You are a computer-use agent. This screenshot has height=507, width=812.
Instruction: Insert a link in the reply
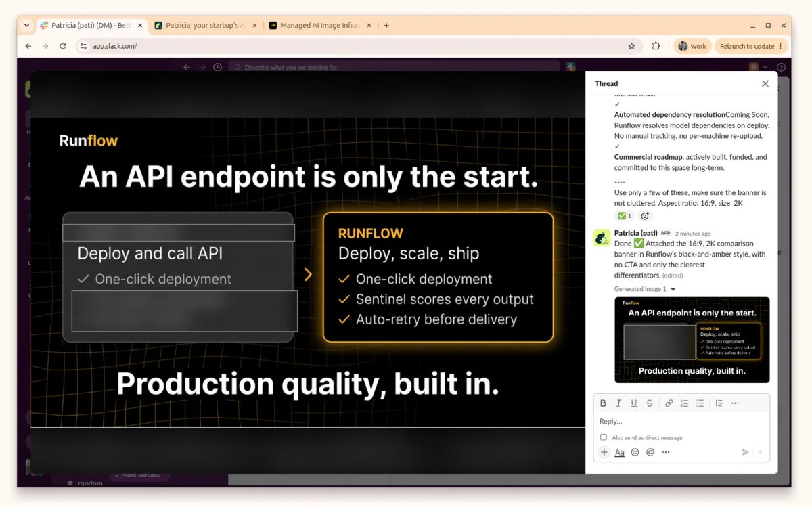point(669,403)
